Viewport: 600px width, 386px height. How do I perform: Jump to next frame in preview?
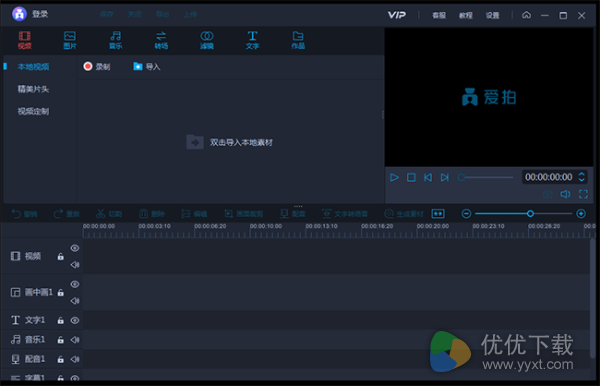click(444, 178)
